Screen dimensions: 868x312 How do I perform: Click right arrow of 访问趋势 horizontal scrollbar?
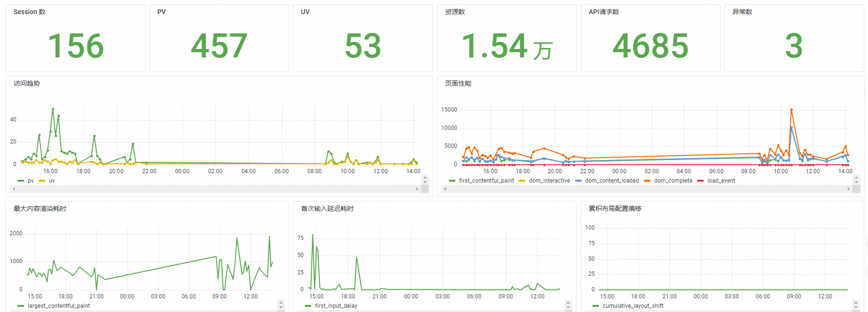(417, 189)
